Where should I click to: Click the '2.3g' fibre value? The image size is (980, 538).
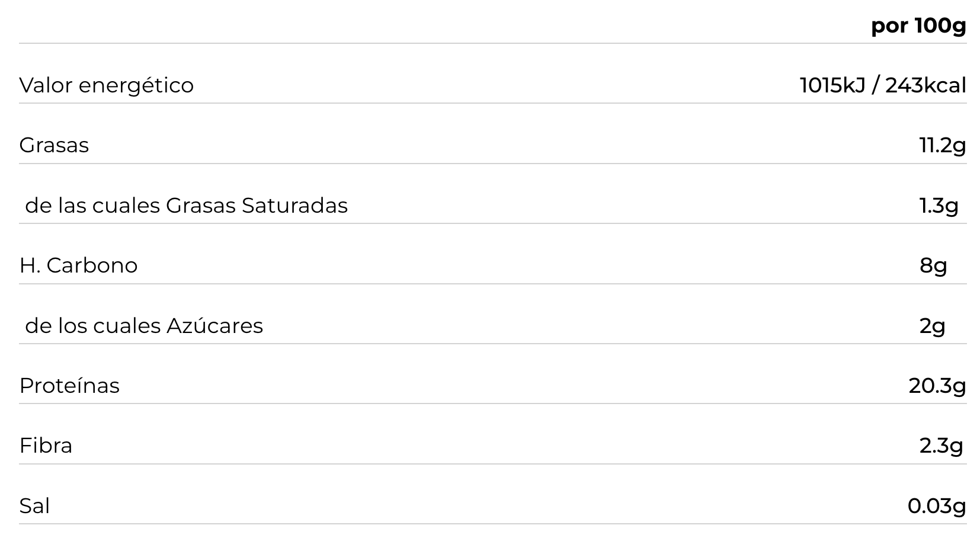(941, 446)
